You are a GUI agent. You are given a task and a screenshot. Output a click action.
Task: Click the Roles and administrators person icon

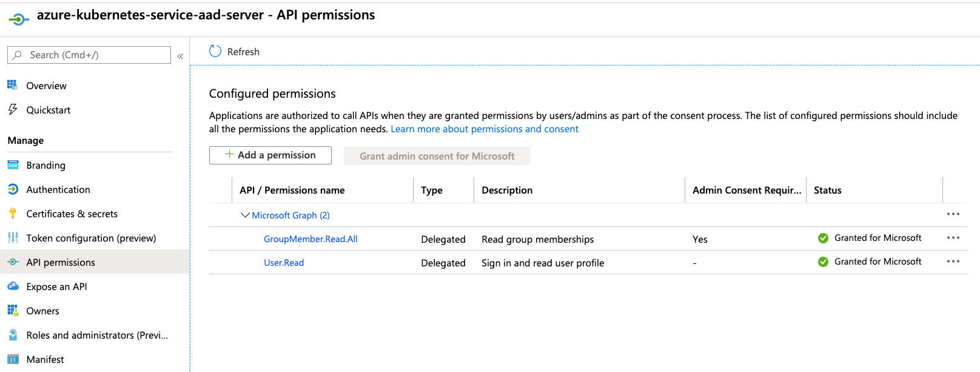13,334
